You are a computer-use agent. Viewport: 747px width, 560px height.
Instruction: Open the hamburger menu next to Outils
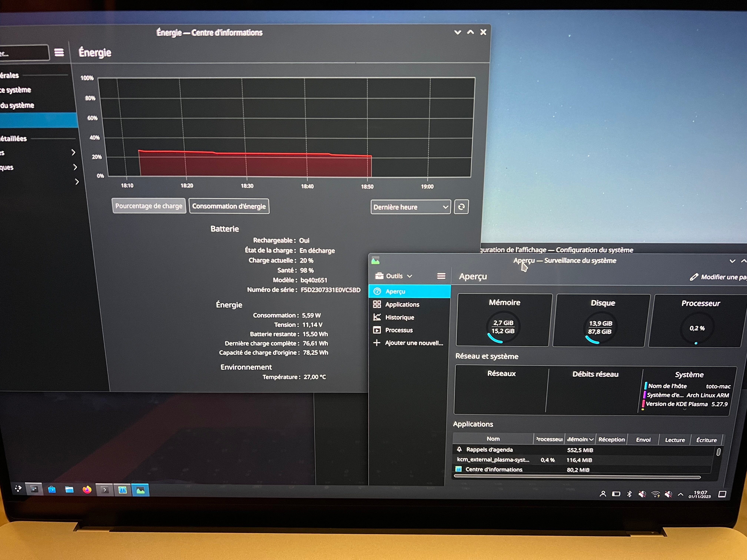coord(441,276)
